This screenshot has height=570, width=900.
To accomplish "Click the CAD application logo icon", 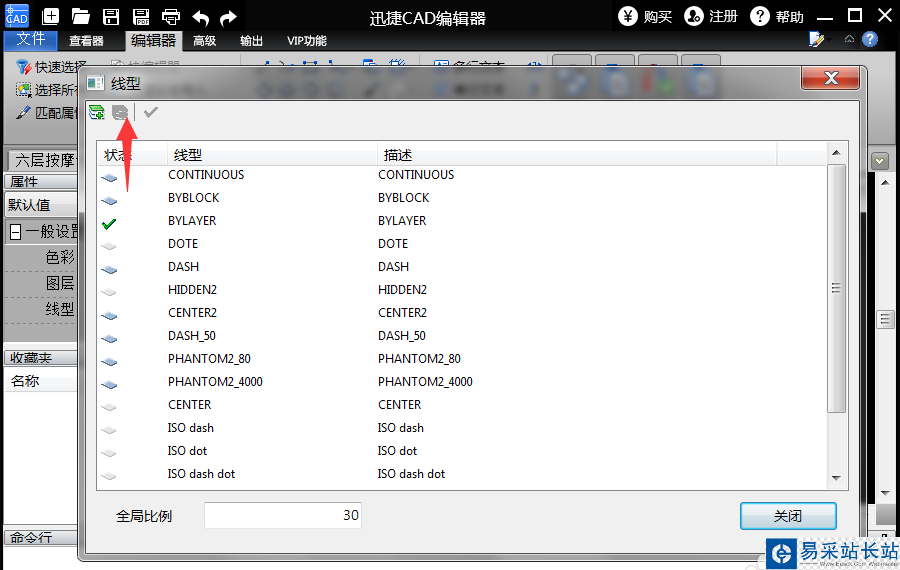I will click(x=16, y=15).
